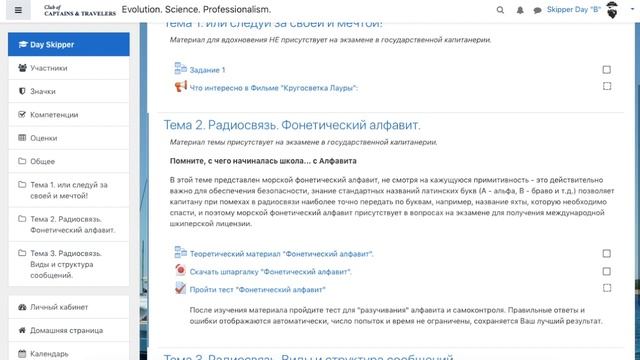Click the graduation cap icon by Day Skipper
The width and height of the screenshot is (640, 360).
coord(23,44)
